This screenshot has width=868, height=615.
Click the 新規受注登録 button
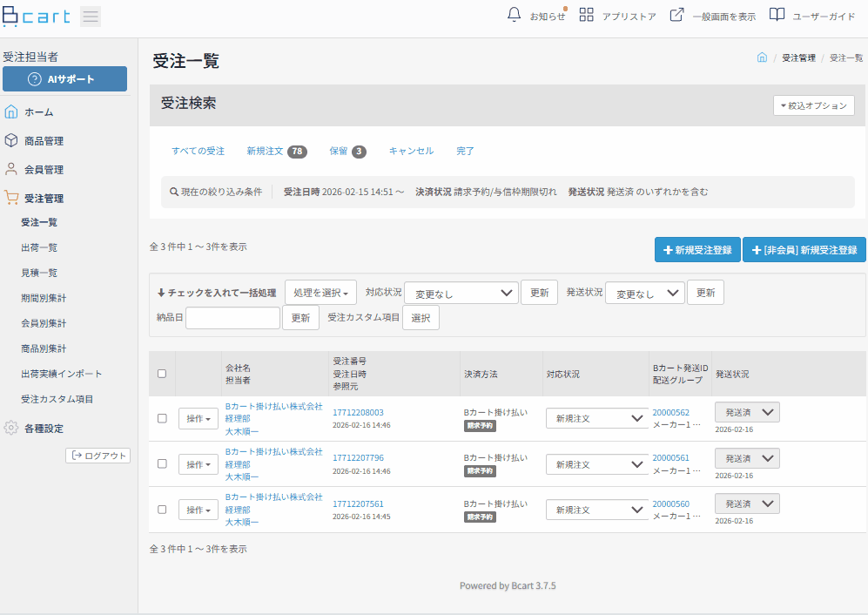[697, 250]
